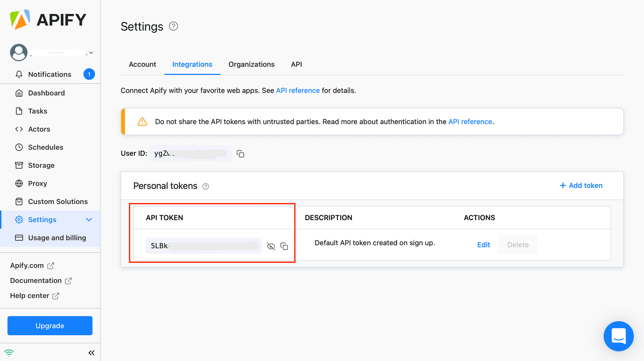Screen dimensions: 644x361
Task: Click the User ID value field
Action: coord(190,153)
